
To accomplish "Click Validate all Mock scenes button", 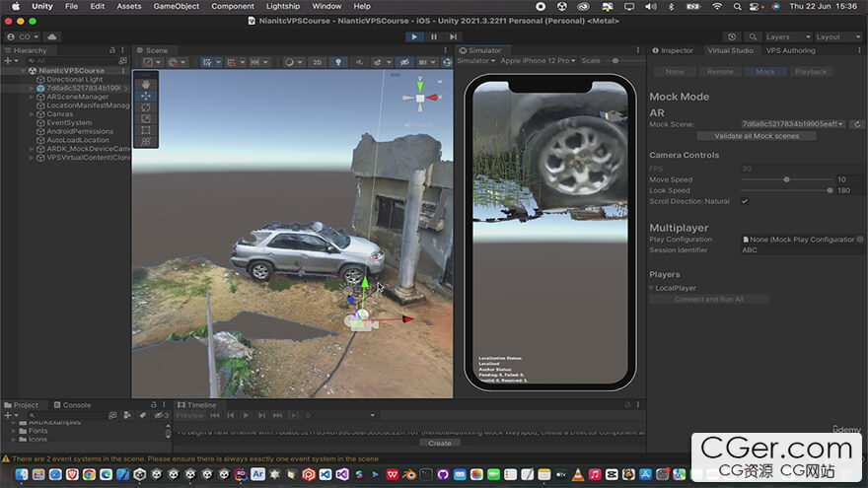I will [757, 136].
